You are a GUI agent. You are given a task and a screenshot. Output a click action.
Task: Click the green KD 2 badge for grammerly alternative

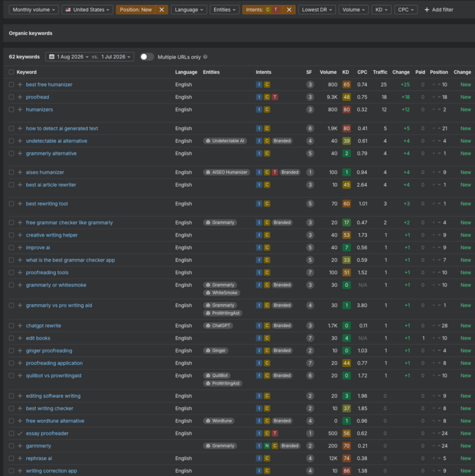click(347, 153)
